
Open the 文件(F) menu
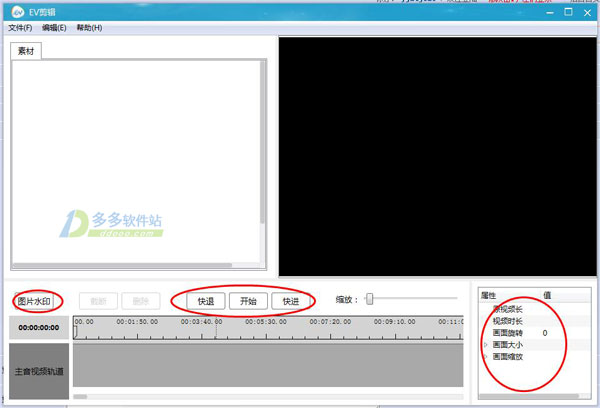[20, 28]
